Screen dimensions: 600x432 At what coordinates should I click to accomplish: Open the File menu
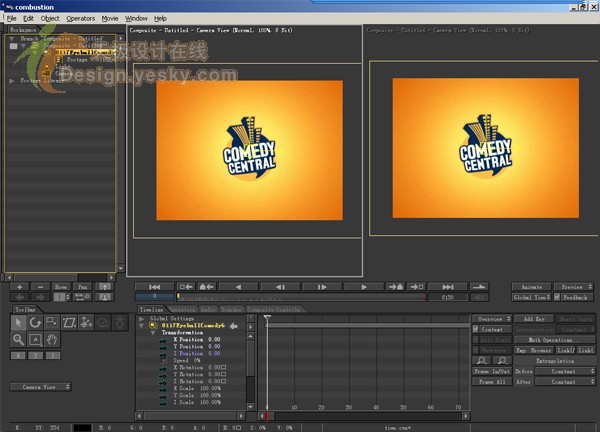pyautogui.click(x=11, y=18)
